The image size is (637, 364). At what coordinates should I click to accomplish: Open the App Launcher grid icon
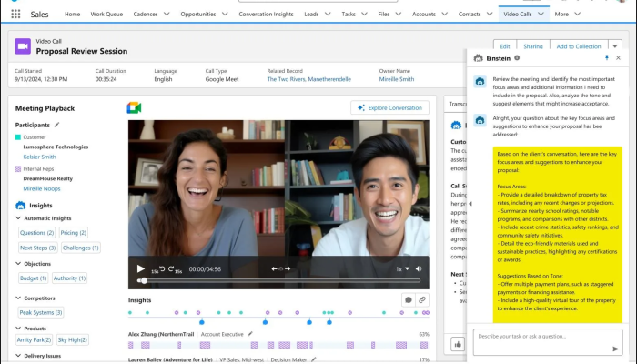15,15
